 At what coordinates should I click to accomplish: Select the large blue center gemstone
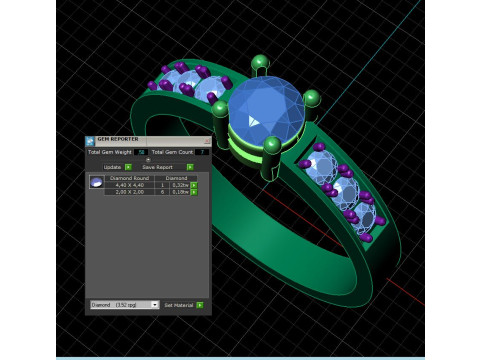coord(266,112)
